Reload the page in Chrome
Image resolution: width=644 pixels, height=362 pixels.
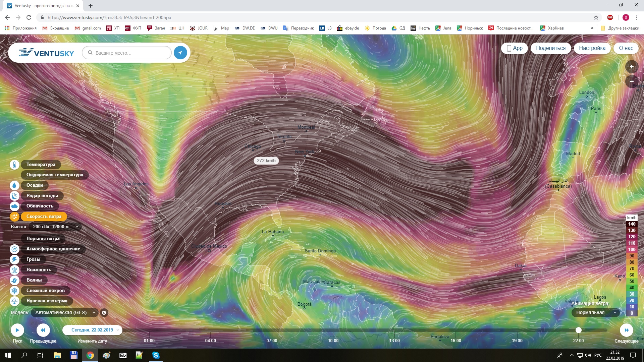pos(29,17)
